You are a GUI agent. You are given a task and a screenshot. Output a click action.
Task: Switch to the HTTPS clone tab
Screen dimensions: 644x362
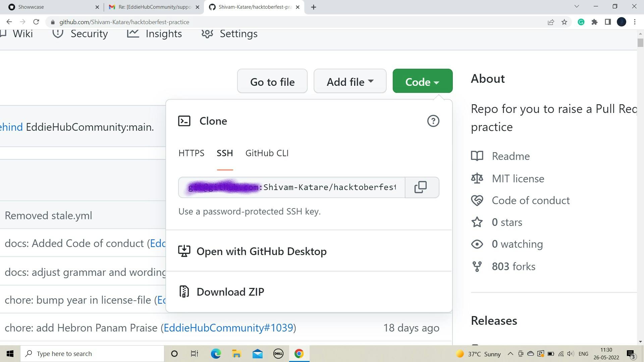191,153
